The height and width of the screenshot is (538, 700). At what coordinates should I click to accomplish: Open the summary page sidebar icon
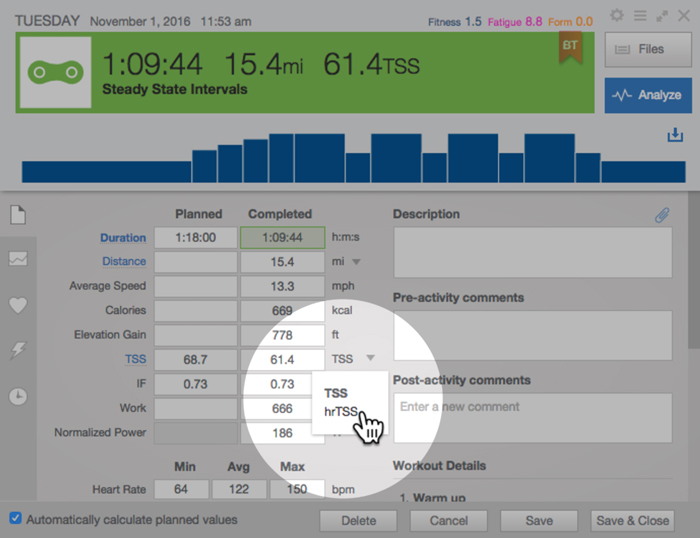(x=18, y=215)
